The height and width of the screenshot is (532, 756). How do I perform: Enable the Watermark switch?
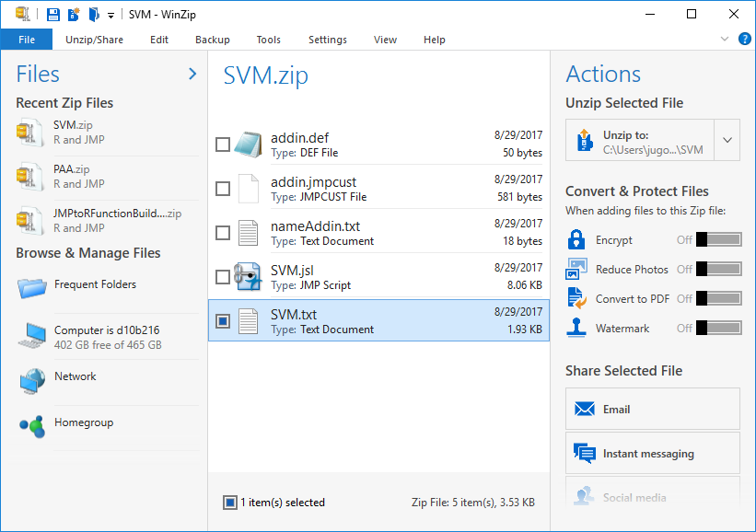click(x=718, y=329)
